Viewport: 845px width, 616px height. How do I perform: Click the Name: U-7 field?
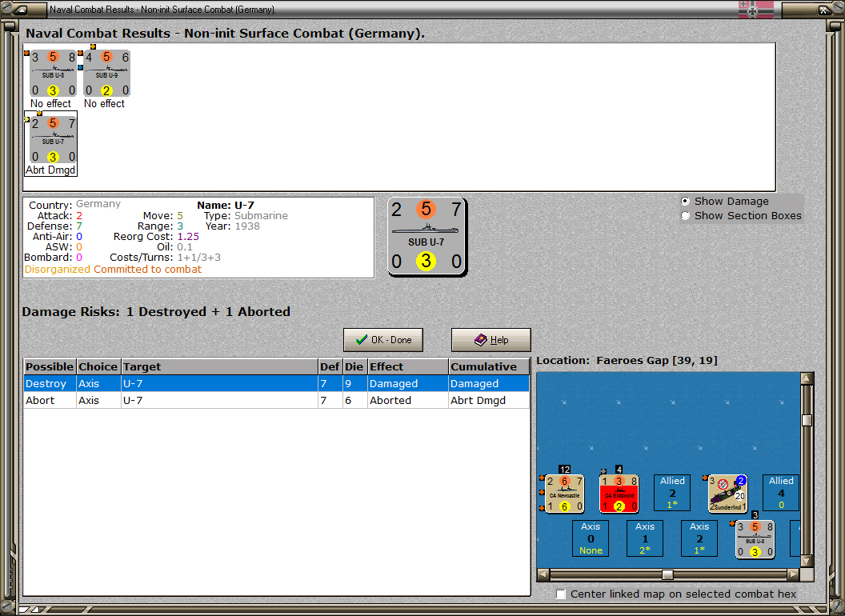point(226,205)
